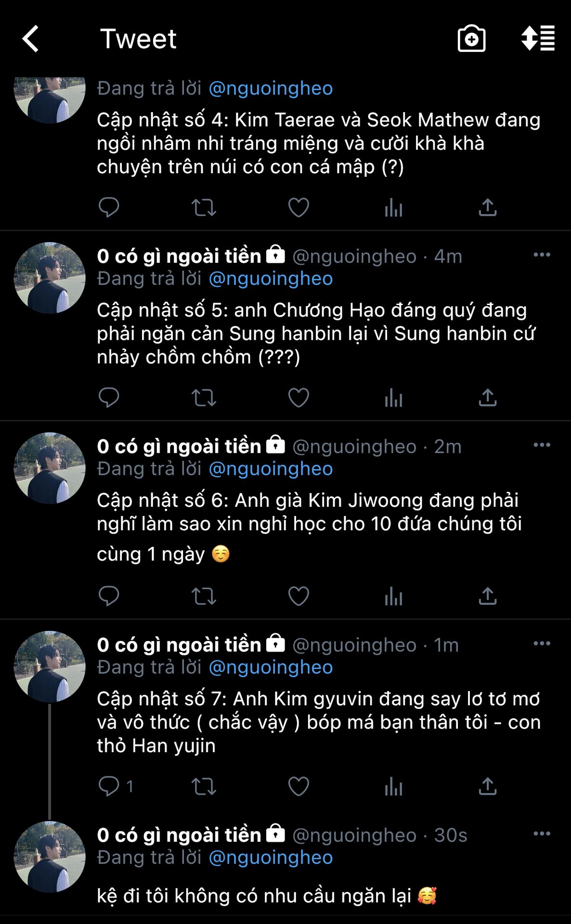Open @nguoingheo mention in the 1m tweet
Image resolution: width=571 pixels, height=924 pixels.
pyautogui.click(x=271, y=667)
